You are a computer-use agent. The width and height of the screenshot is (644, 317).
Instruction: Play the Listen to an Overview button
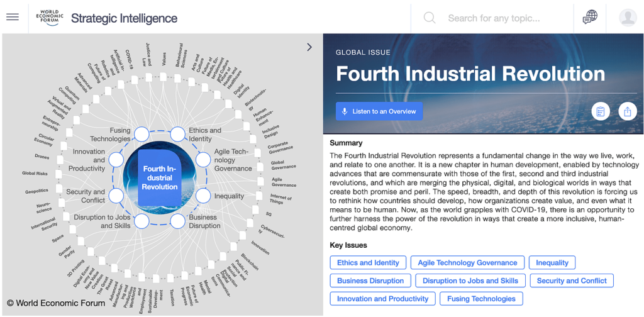click(x=379, y=111)
